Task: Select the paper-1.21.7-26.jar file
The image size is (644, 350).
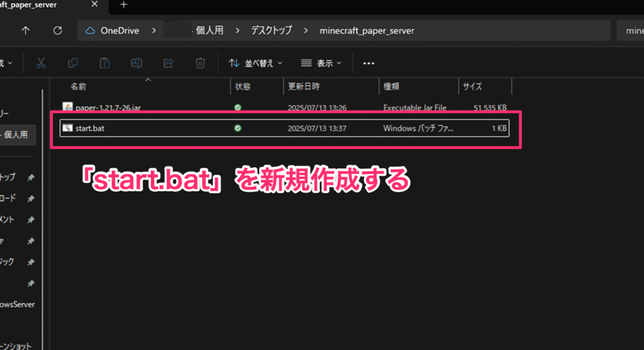Action: click(x=108, y=107)
